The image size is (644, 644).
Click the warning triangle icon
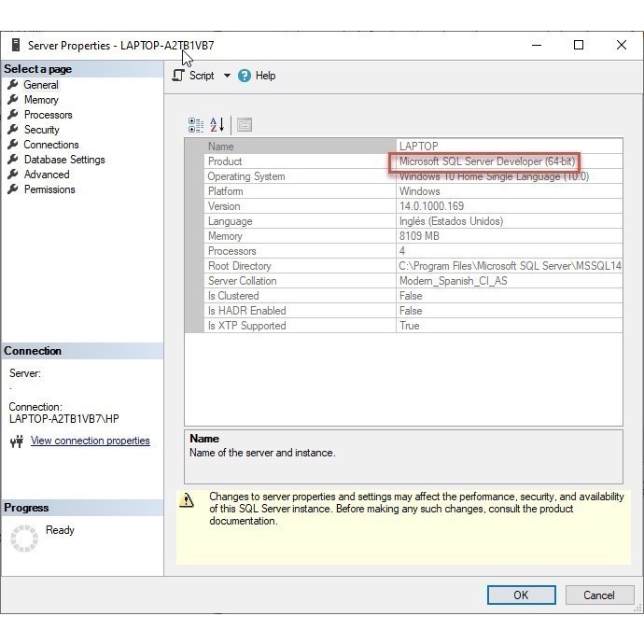point(188,500)
